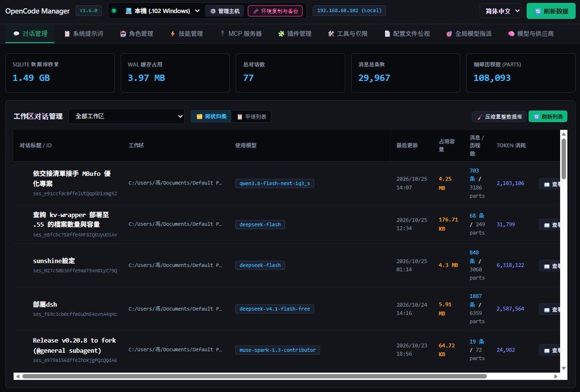The height and width of the screenshot is (392, 580).
Task: Select the 技能管理 tab
Action: click(186, 33)
